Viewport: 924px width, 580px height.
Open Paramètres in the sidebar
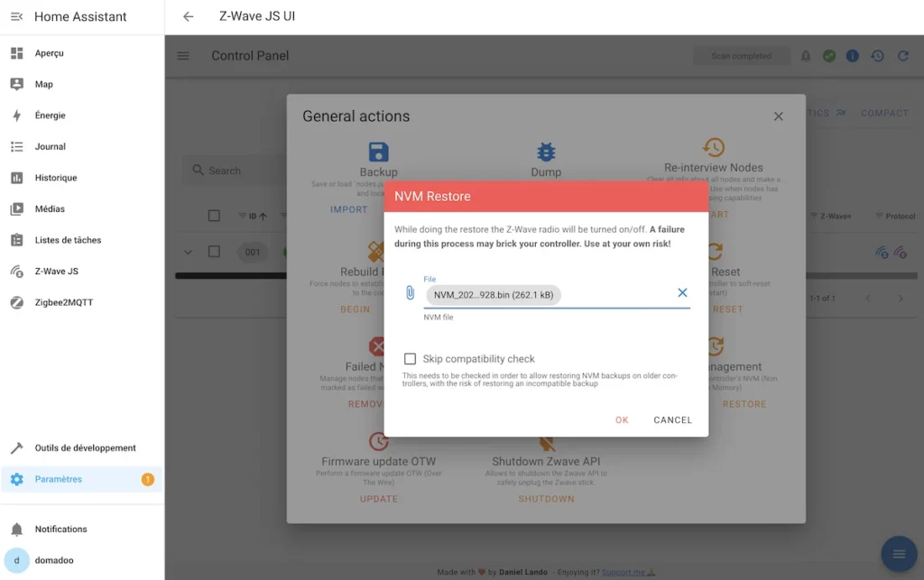tap(82, 479)
